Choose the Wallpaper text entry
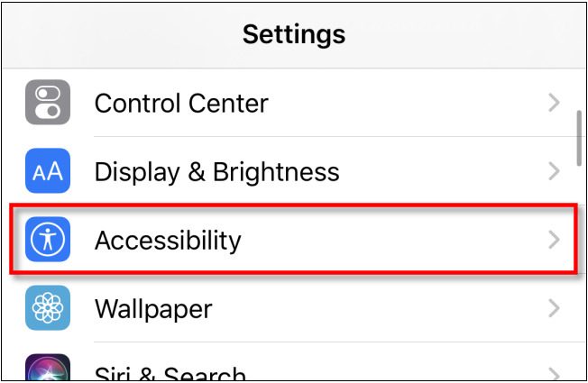 [x=153, y=309]
